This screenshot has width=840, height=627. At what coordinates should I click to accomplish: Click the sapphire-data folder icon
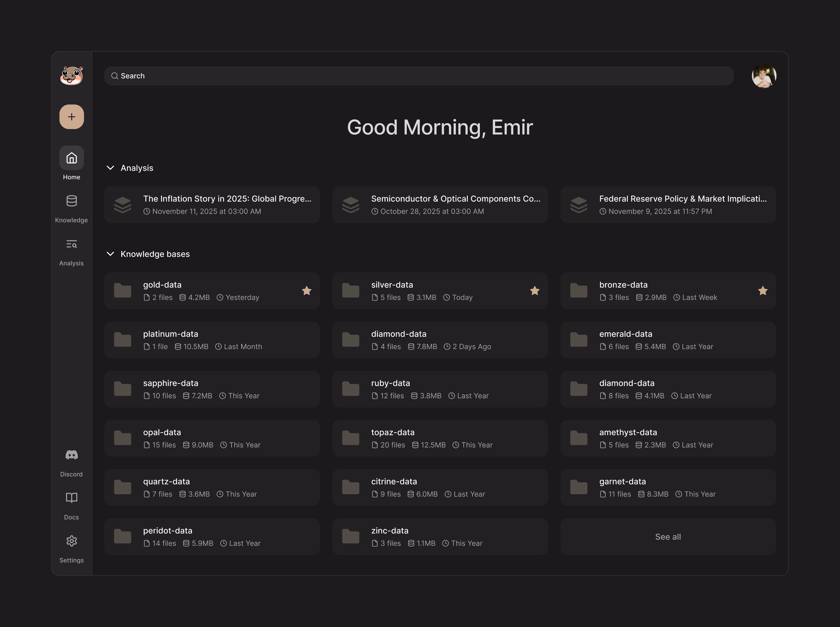pos(123,389)
